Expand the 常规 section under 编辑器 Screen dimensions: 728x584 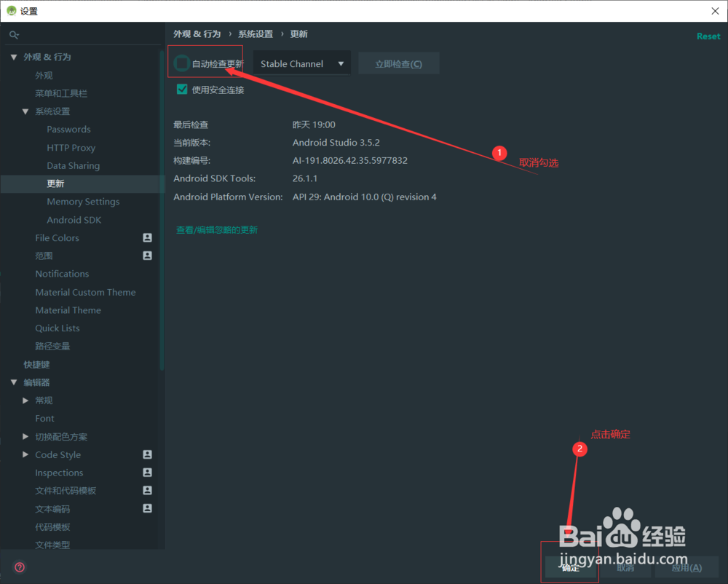click(x=26, y=400)
